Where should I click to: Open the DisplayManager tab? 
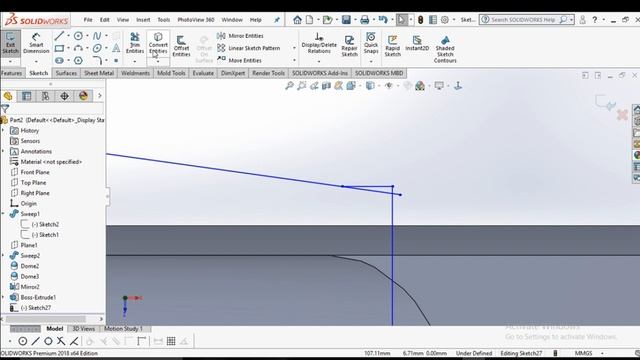(83, 96)
